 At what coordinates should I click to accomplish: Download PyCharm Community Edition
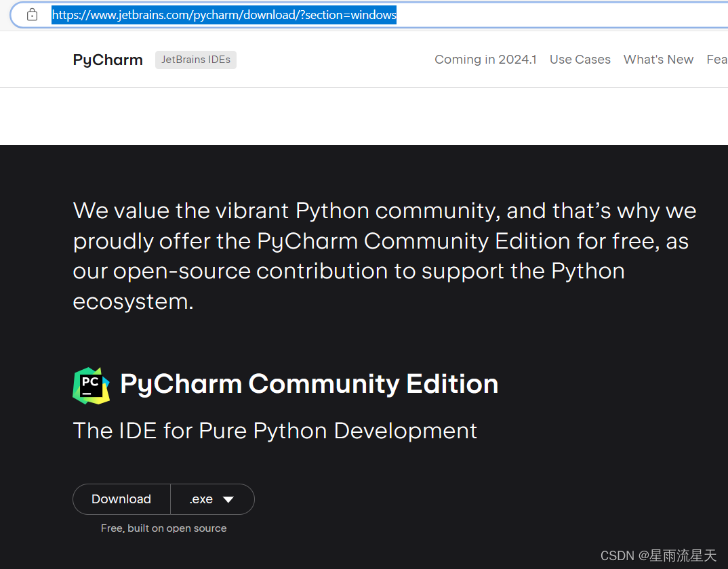click(121, 499)
